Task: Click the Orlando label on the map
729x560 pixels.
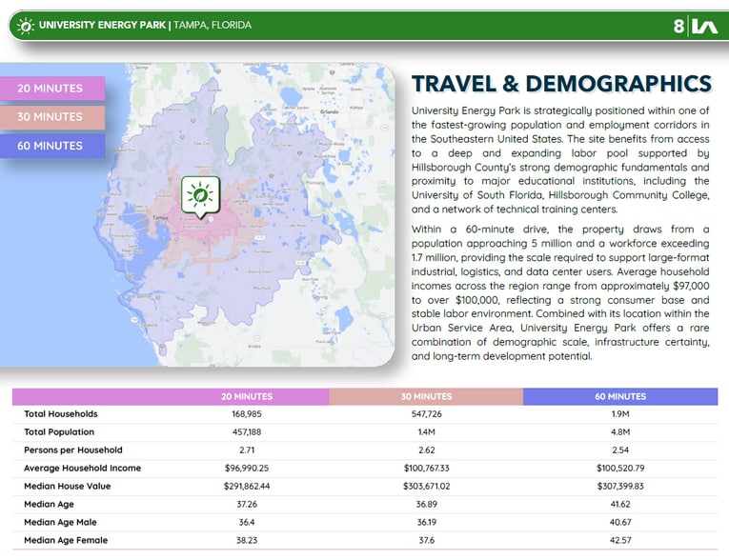Action: (330, 111)
